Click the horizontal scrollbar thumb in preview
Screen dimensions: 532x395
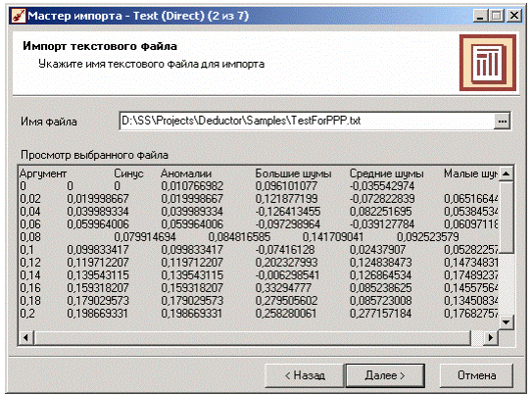(x=252, y=337)
